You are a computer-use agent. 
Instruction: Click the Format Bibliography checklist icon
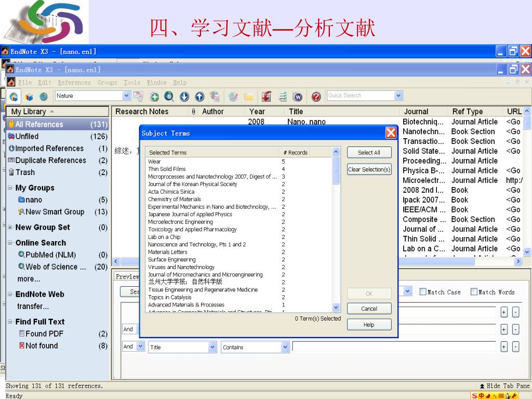click(283, 97)
